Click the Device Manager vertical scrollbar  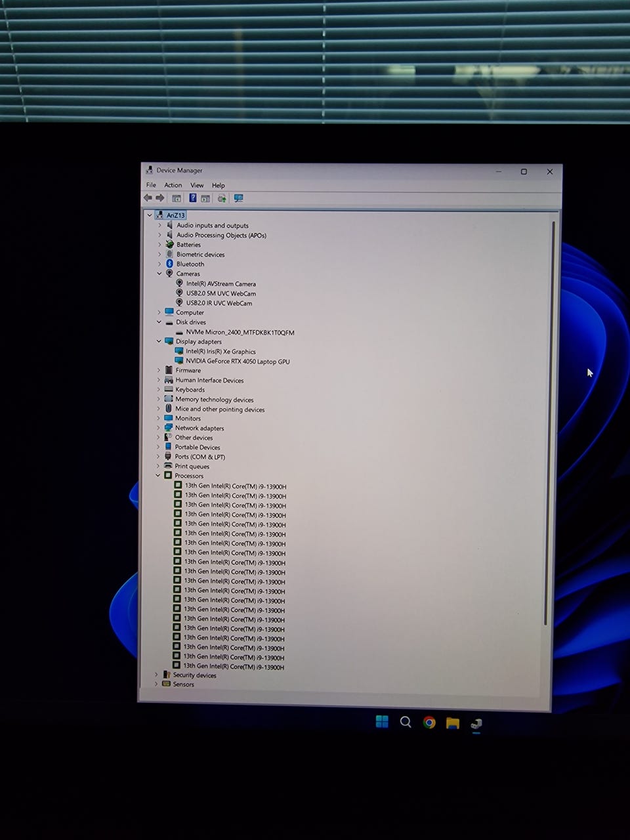(551, 423)
